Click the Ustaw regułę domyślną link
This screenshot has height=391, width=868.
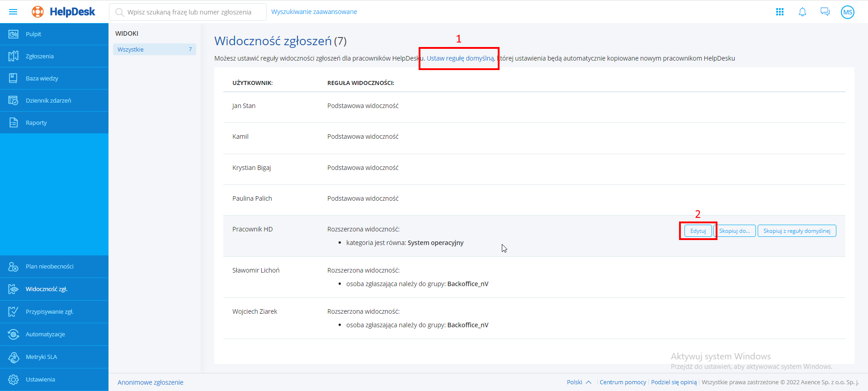[x=460, y=58]
